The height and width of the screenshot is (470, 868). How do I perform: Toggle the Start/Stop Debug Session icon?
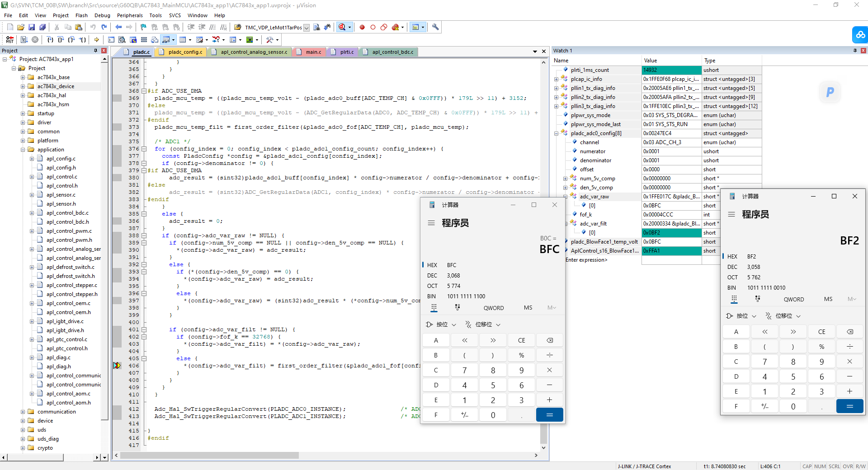pyautogui.click(x=342, y=27)
